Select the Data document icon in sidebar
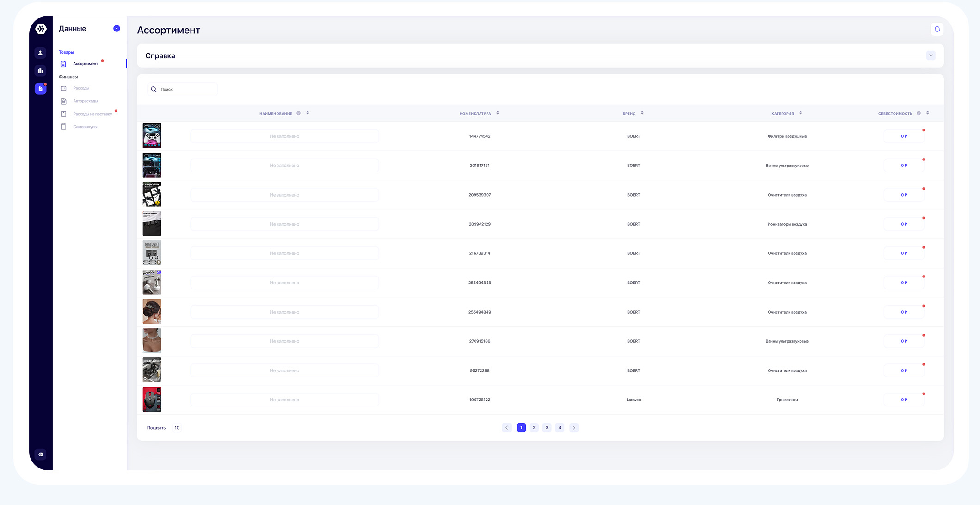980x505 pixels. point(40,89)
